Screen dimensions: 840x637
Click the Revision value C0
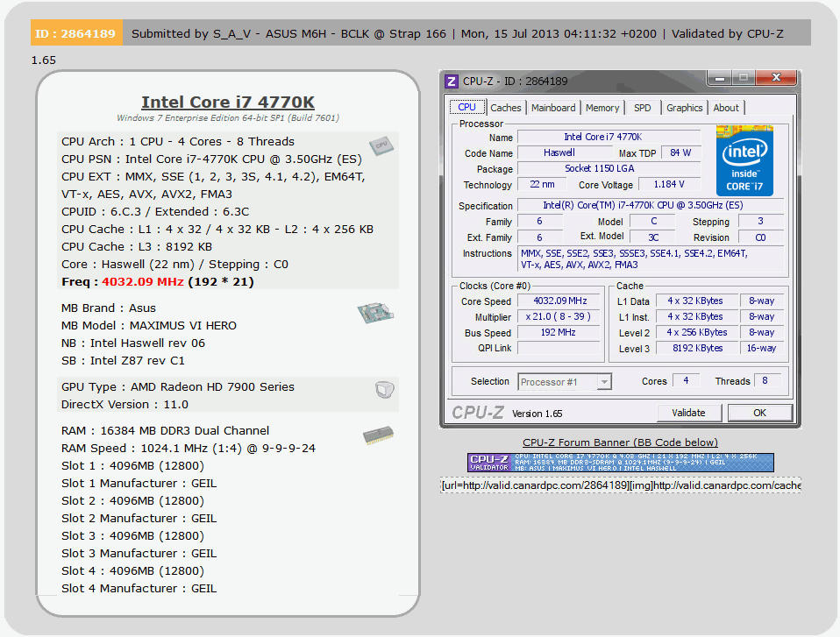coord(761,237)
